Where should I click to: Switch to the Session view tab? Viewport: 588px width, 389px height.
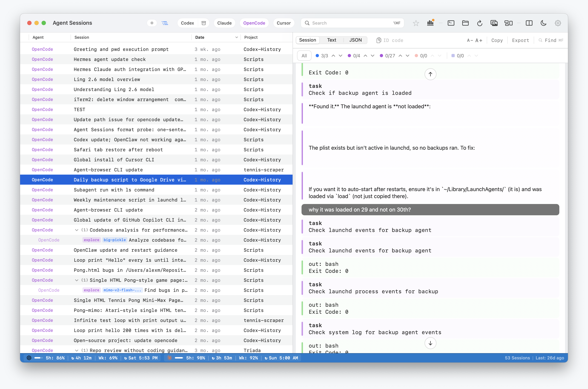point(307,40)
